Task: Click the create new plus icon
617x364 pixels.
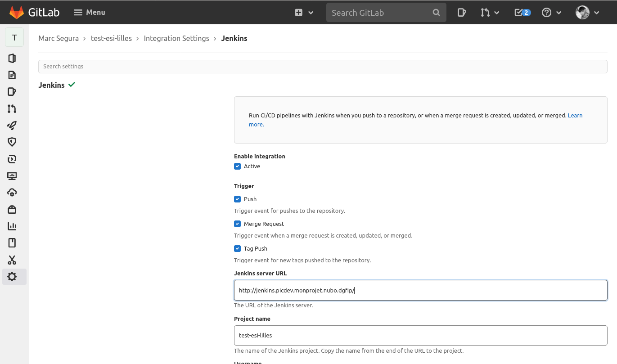Action: click(x=299, y=13)
